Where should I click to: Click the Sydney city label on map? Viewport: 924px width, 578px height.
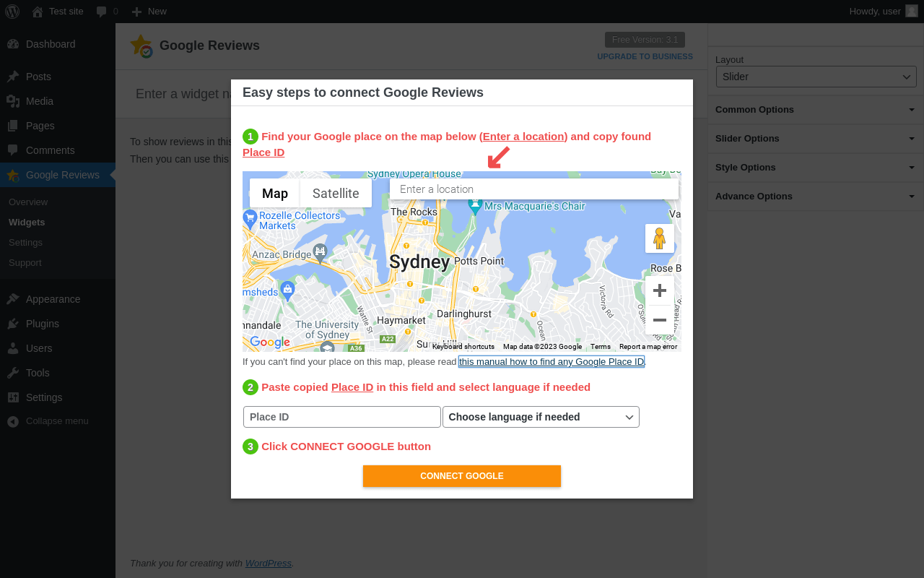[x=419, y=262]
